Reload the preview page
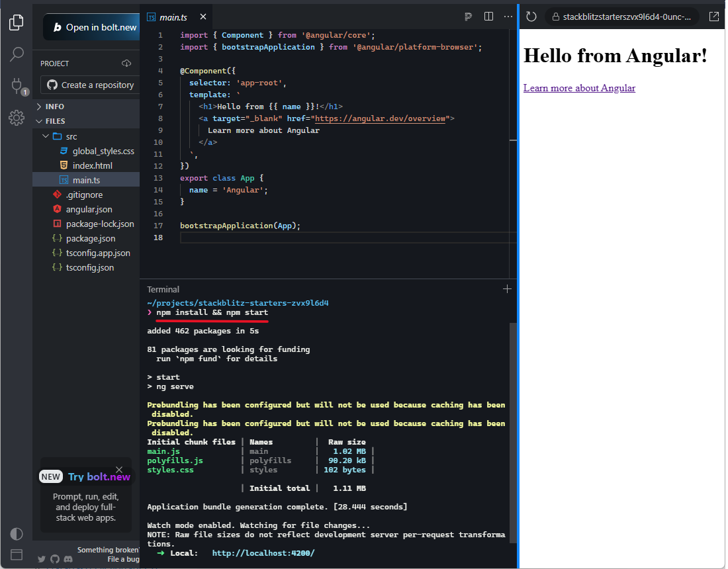Image resolution: width=728 pixels, height=569 pixels. point(531,17)
